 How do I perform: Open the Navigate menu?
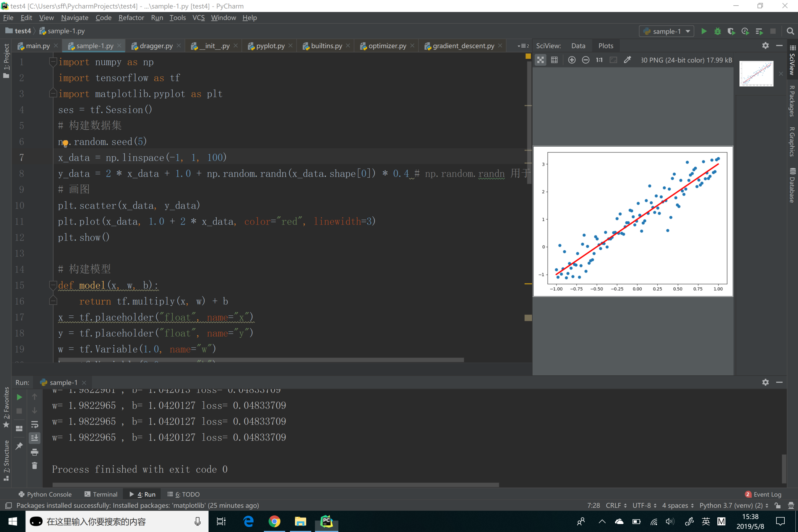click(75, 18)
